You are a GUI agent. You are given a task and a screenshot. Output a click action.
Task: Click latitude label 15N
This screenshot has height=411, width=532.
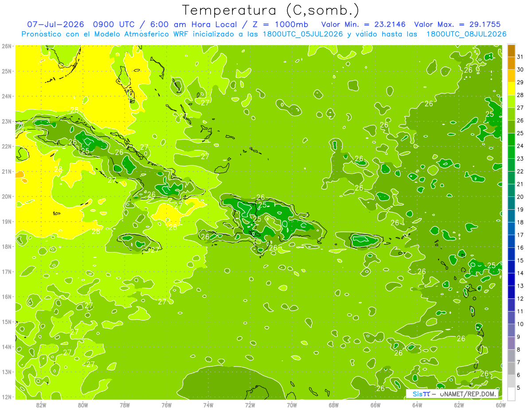[x=7, y=322]
